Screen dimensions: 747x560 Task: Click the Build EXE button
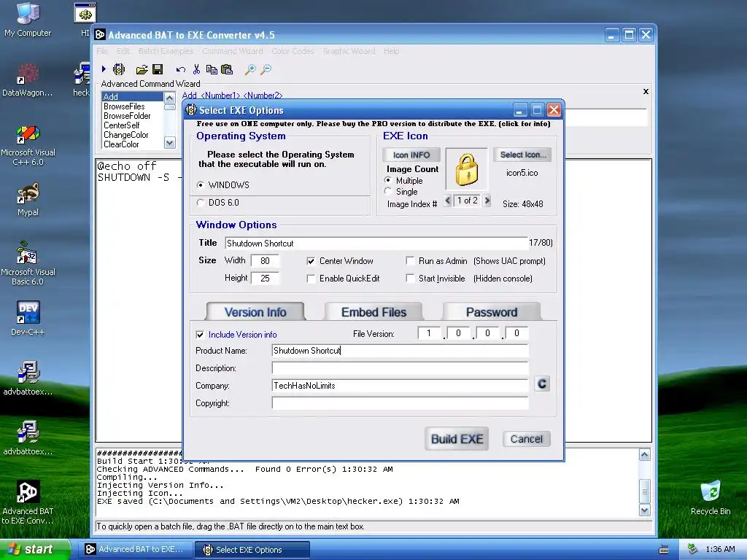457,438
